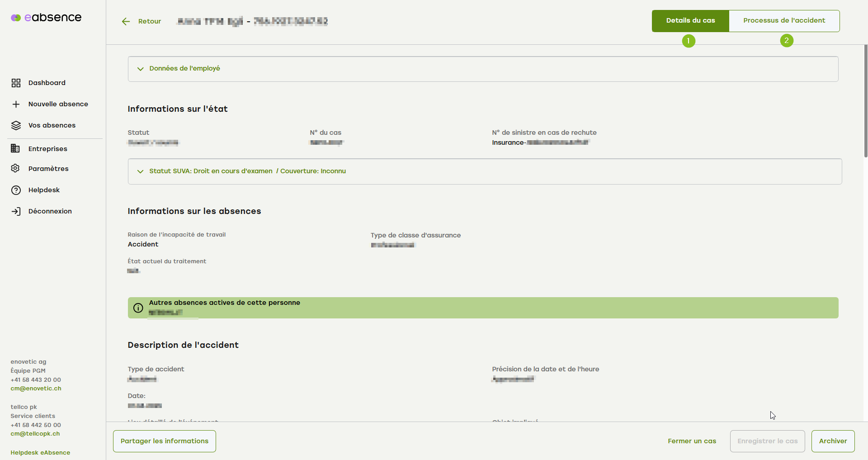Click the blurred active absence link
This screenshot has height=460, width=868.
click(165, 313)
